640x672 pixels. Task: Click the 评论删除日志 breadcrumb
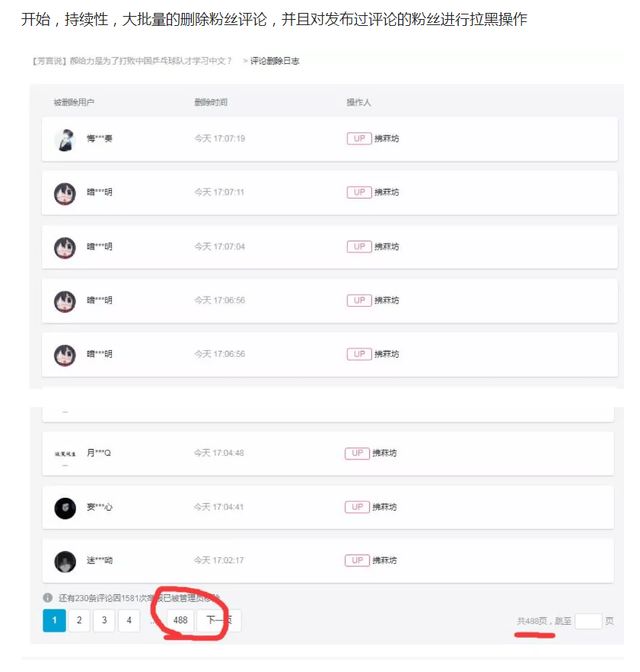point(275,61)
